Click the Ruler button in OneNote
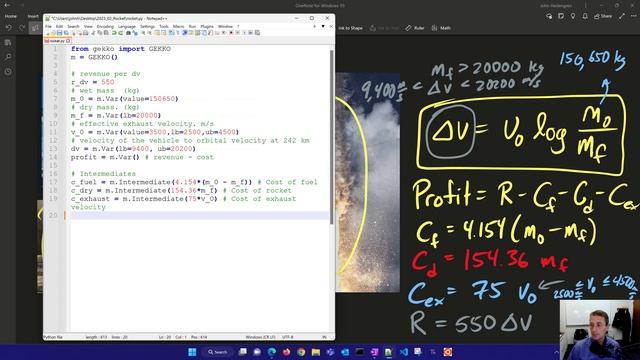 [x=415, y=28]
